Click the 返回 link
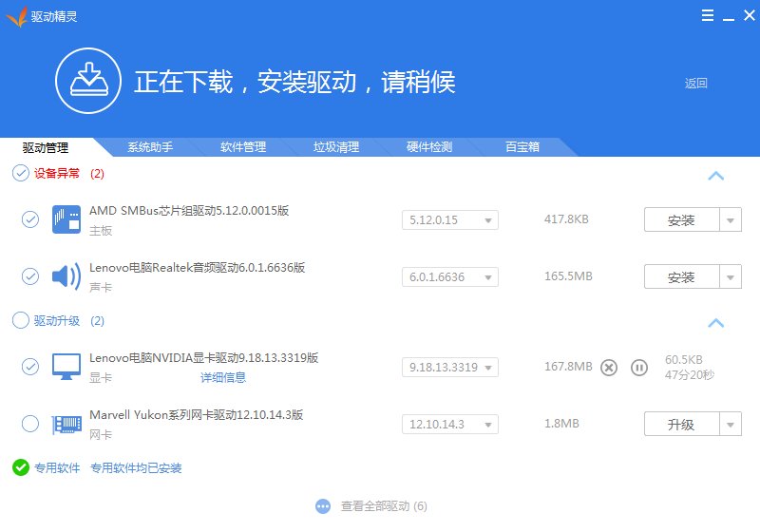Image resolution: width=760 pixels, height=532 pixels. point(695,84)
